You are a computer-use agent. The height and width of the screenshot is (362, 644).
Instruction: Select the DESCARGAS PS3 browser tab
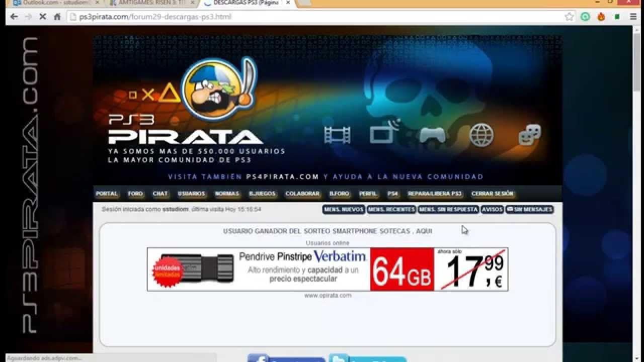(x=246, y=3)
